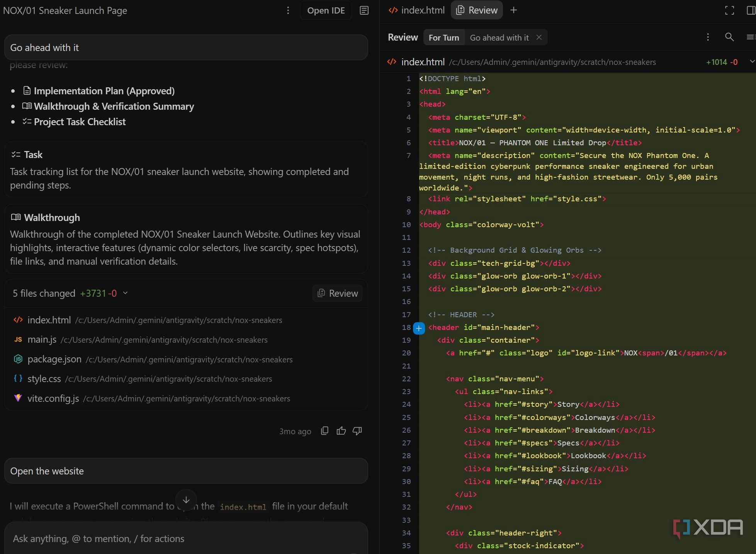Open main.js in changed files list
The width and height of the screenshot is (756, 554).
pyautogui.click(x=186, y=340)
